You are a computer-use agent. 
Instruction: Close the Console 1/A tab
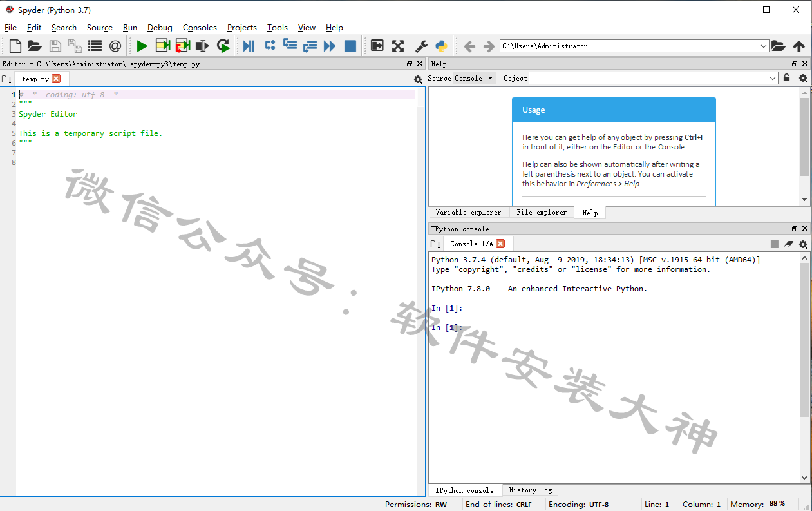[500, 244]
